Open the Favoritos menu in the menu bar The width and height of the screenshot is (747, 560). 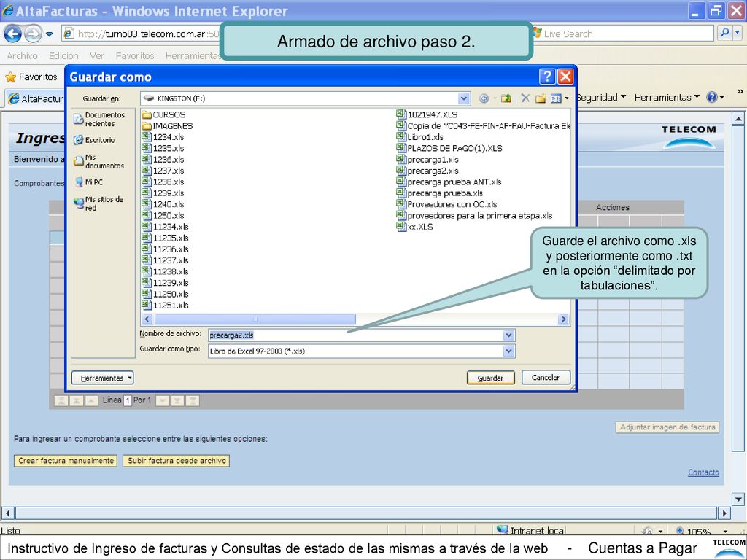click(135, 55)
